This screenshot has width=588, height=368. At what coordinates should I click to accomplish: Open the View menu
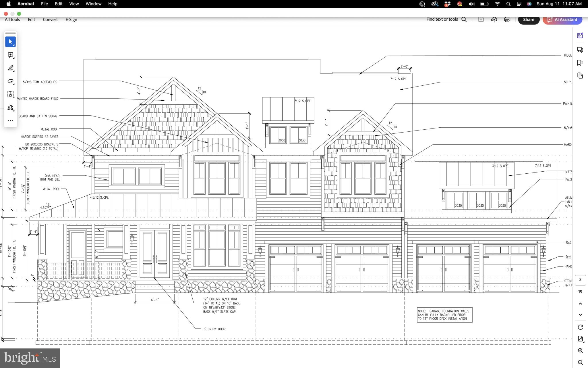point(74,4)
